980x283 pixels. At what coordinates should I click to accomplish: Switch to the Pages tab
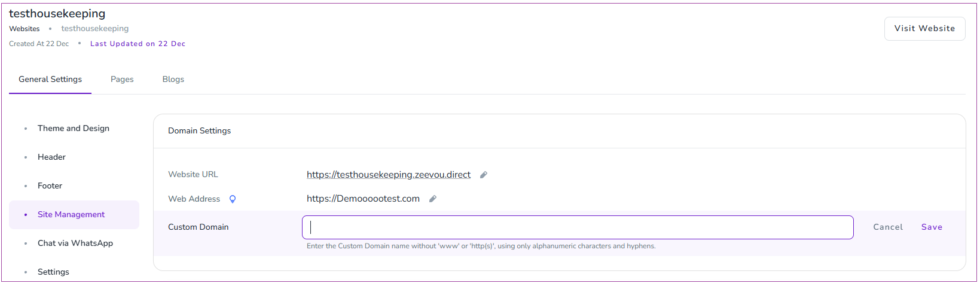(122, 79)
